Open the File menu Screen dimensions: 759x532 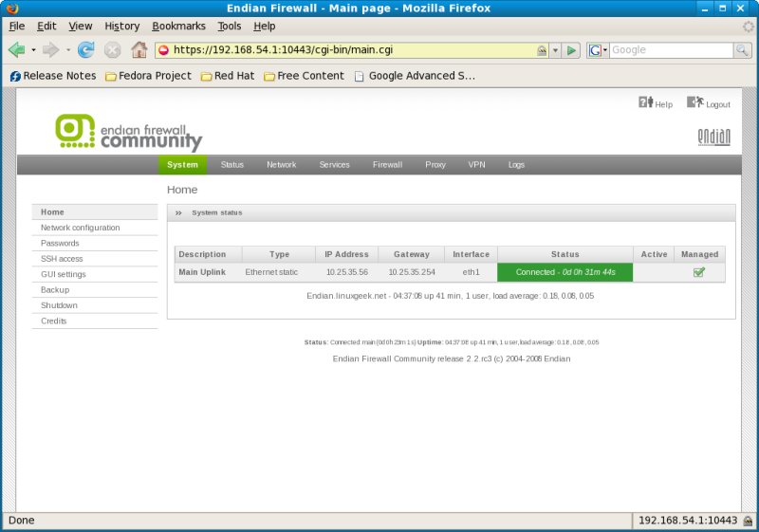(x=17, y=27)
